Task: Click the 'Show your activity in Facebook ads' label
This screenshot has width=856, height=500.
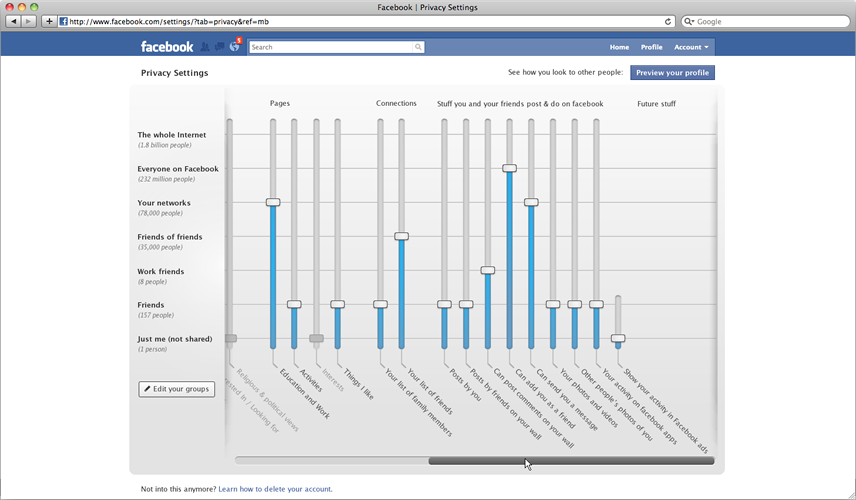Action: coord(666,411)
